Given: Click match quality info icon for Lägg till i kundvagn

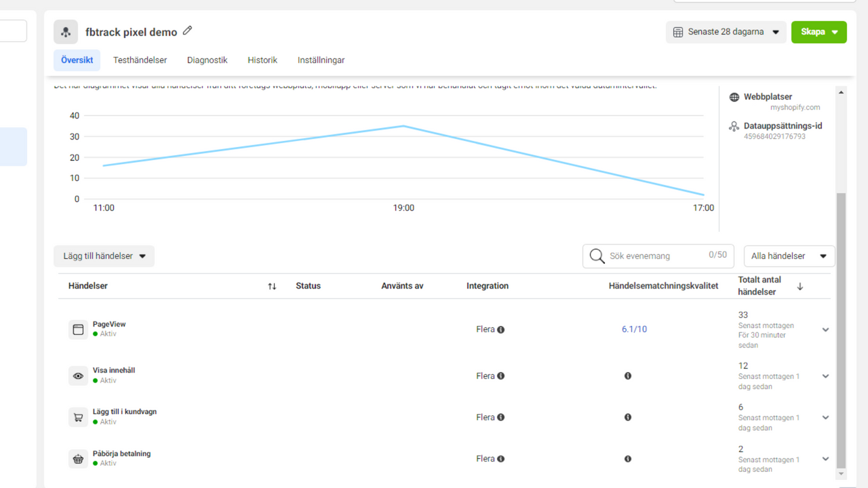Looking at the screenshot, I should (628, 418).
